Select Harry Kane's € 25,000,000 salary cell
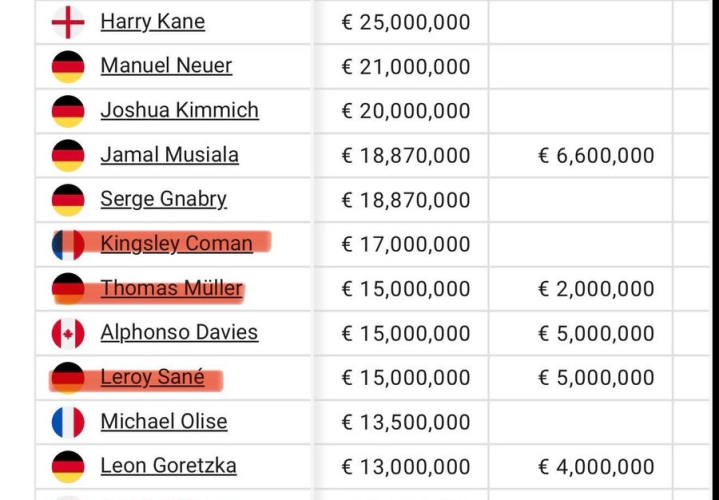This screenshot has width=719, height=500. tap(401, 22)
